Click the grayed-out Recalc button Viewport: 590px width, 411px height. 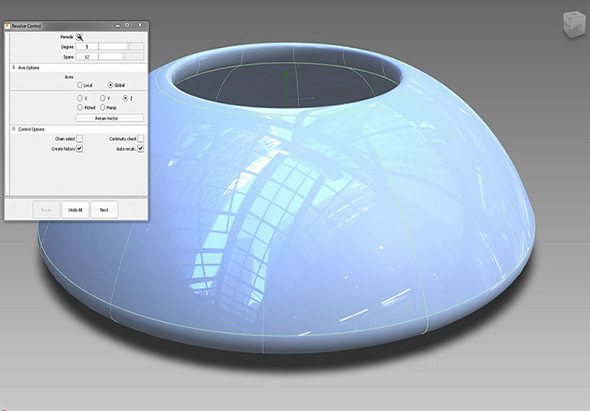pos(46,210)
